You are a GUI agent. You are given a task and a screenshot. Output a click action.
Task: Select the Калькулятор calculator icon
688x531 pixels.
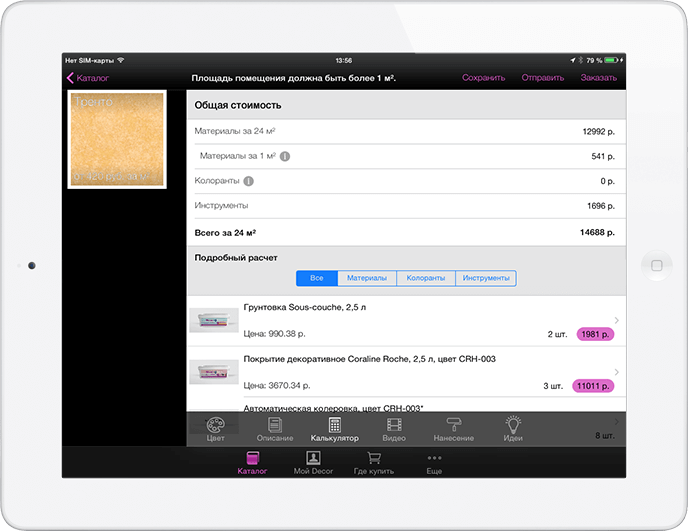334,428
